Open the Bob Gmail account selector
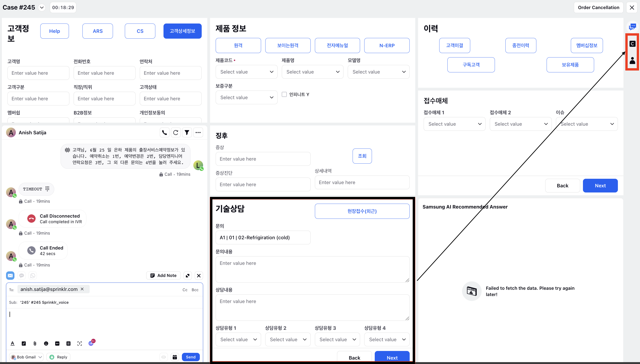Viewport: 640px width, 364px height. 26,357
